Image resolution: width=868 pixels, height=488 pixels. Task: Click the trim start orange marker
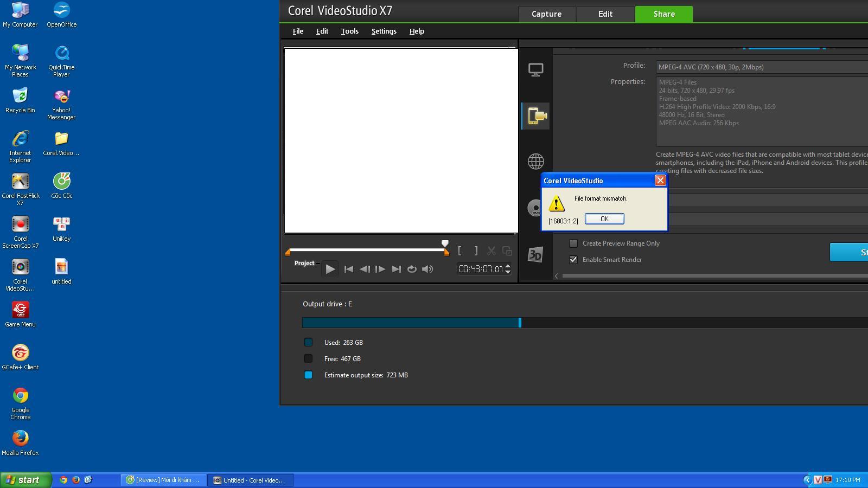coord(288,252)
